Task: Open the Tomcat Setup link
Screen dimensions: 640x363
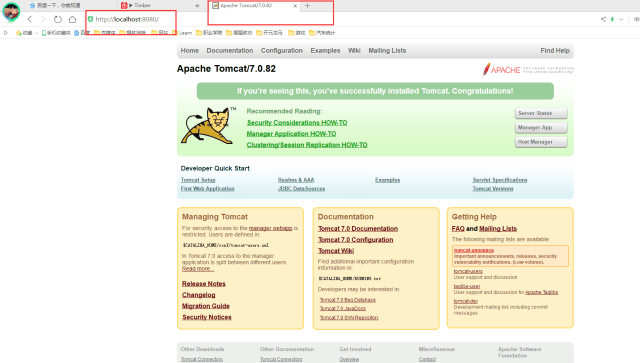Action: tap(198, 180)
